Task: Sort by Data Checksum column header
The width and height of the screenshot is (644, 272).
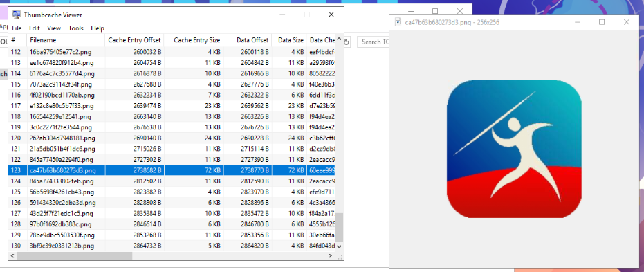Action: coord(321,40)
